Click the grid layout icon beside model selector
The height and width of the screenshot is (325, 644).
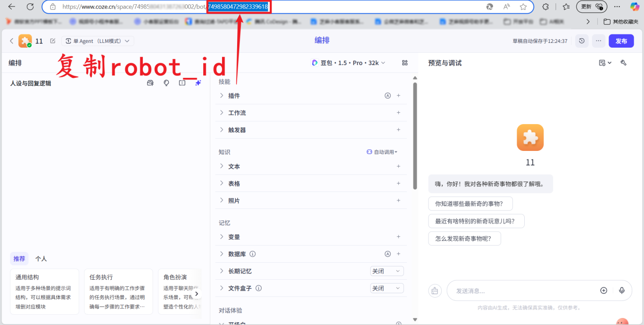[x=405, y=63]
